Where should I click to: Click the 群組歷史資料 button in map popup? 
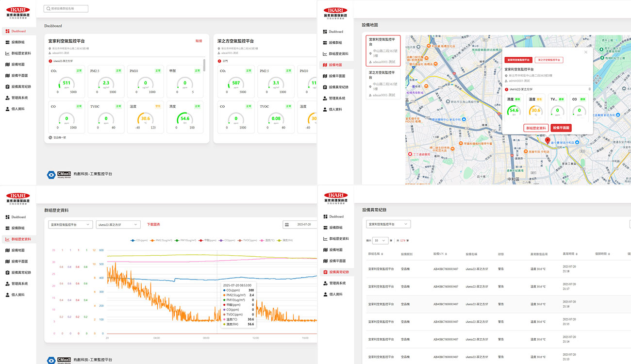pos(536,128)
